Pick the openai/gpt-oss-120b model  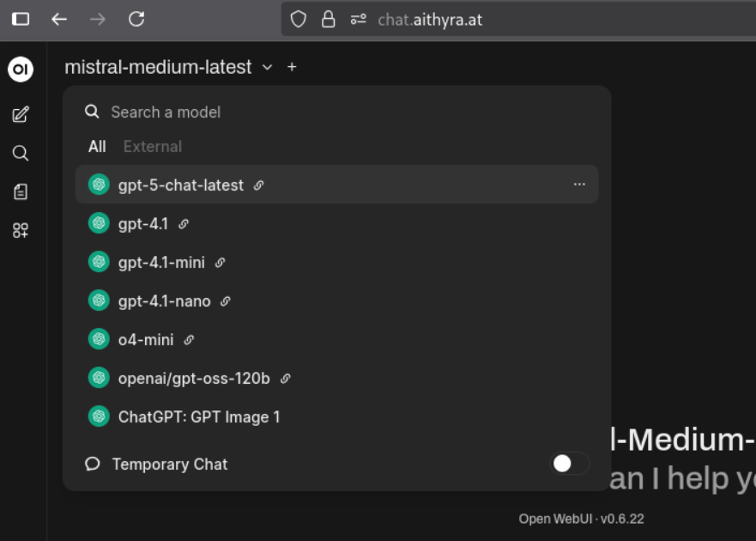pyautogui.click(x=194, y=379)
